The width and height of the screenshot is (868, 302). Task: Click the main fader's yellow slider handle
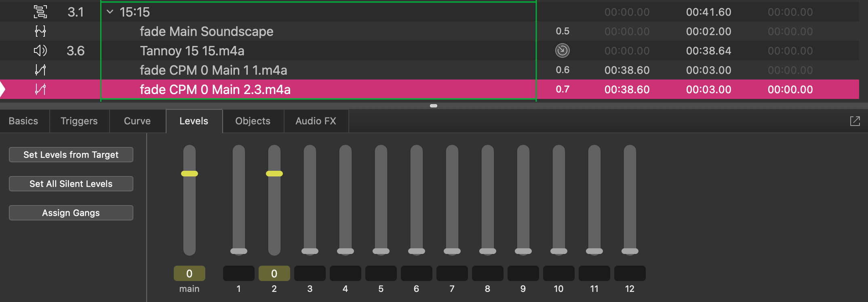pos(190,174)
